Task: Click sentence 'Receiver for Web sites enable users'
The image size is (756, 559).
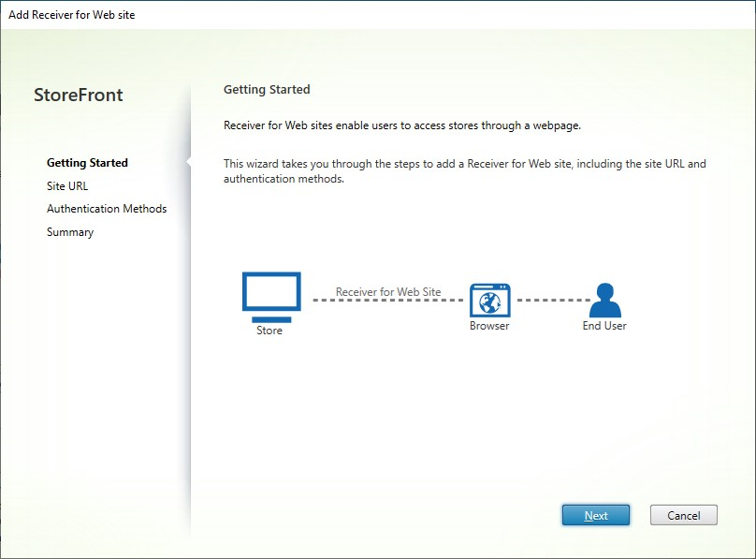Action: tap(402, 125)
